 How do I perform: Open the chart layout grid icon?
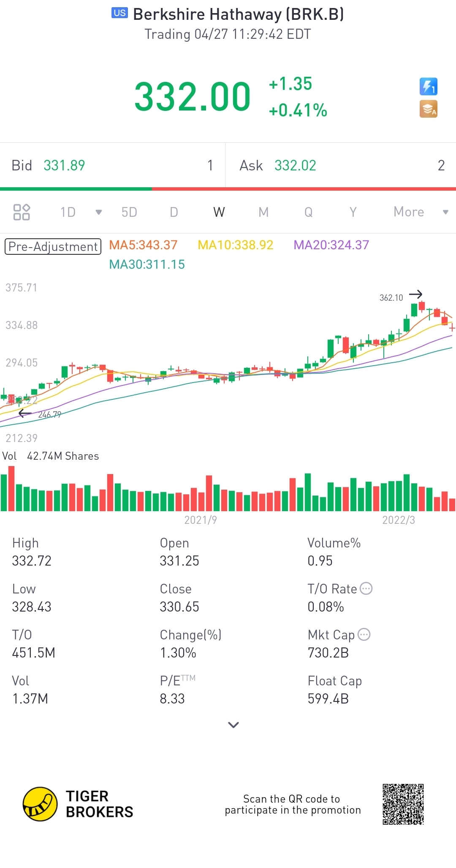[x=22, y=212]
